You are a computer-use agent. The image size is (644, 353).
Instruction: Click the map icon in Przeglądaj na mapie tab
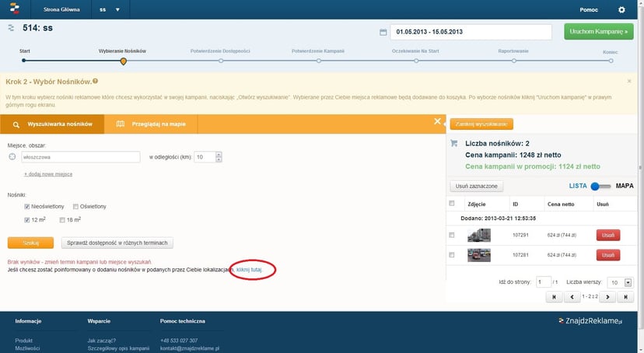[x=121, y=124]
